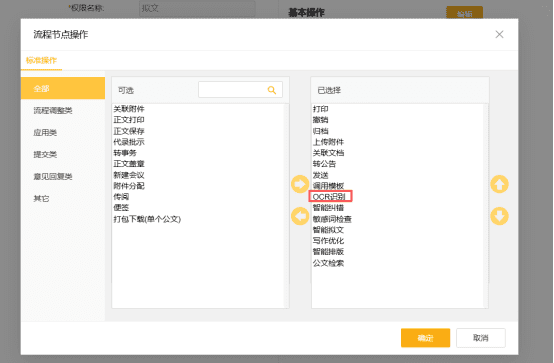
Task: Select 发送 in the selected list
Action: click(320, 175)
